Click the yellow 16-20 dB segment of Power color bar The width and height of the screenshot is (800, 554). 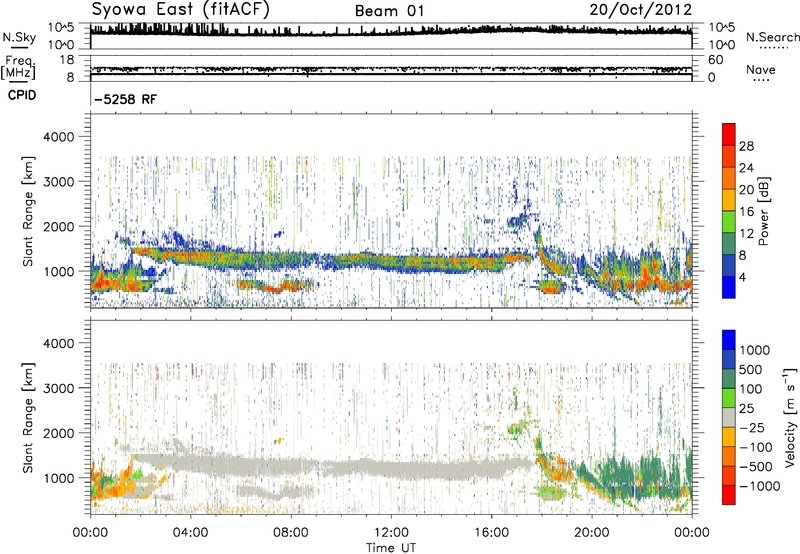pyautogui.click(x=729, y=199)
